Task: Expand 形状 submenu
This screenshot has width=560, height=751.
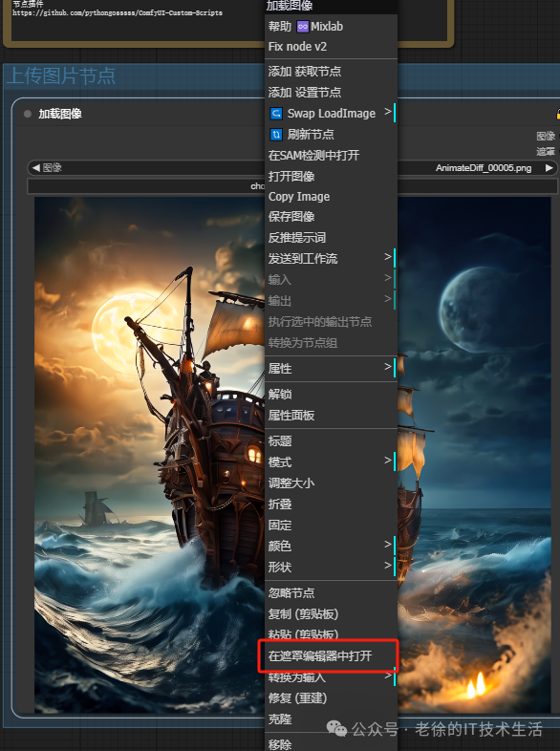Action: click(331, 568)
